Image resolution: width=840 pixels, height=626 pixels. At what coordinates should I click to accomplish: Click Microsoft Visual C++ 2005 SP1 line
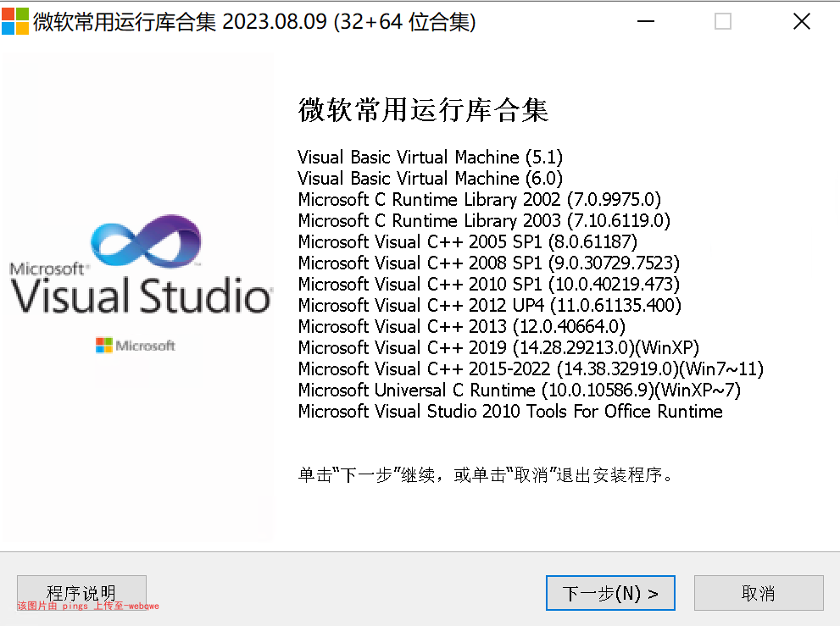tap(468, 241)
